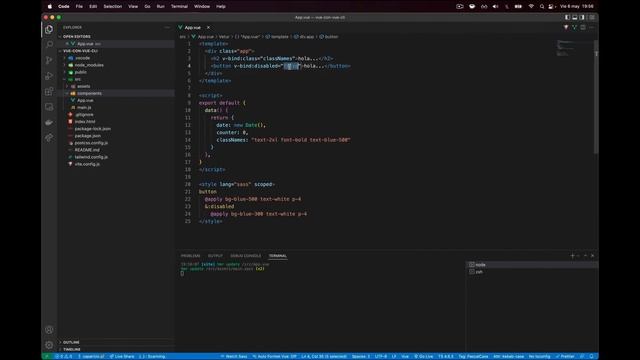Image resolution: width=640 pixels, height=360 pixels.
Task: Select the node terminal instance
Action: (x=532, y=265)
